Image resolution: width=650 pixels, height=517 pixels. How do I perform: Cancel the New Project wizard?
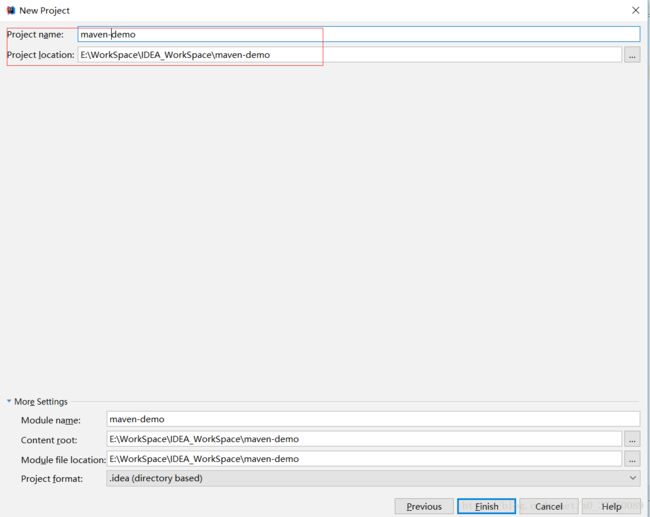coord(548,506)
